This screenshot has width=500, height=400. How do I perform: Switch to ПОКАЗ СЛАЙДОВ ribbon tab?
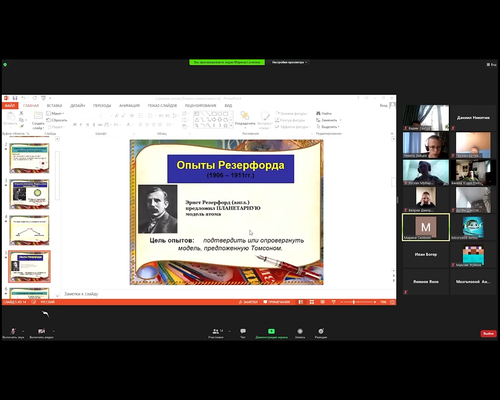click(162, 106)
